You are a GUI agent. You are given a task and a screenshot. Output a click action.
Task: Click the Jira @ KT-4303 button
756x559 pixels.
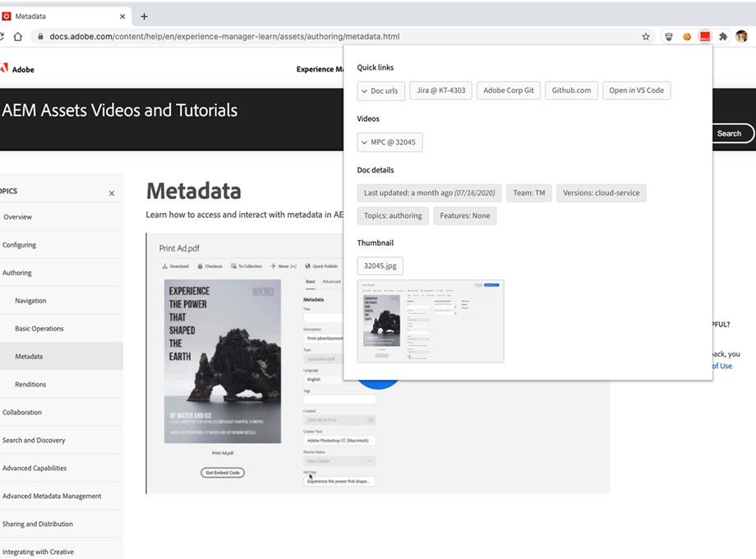pos(440,90)
